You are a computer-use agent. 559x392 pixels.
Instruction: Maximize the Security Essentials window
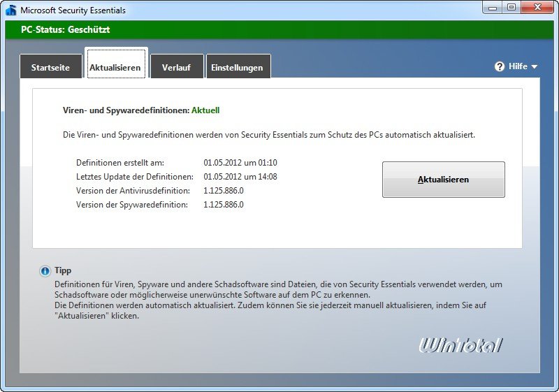(511, 7)
